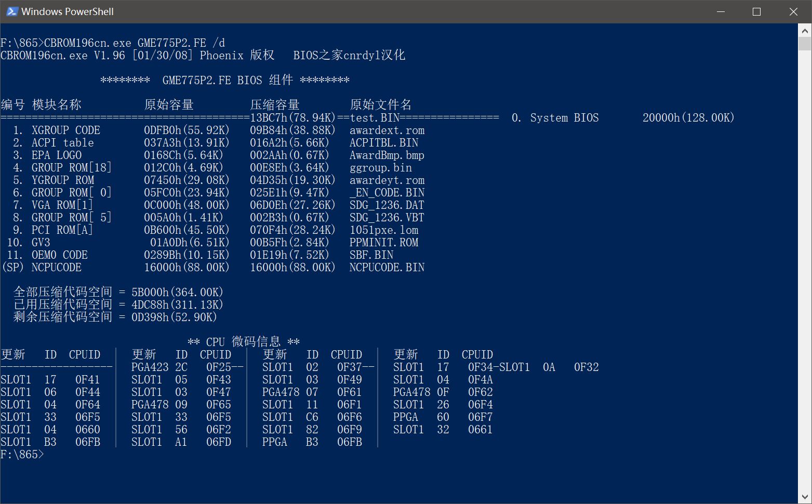Click the awardext.rom file name

pyautogui.click(x=387, y=130)
